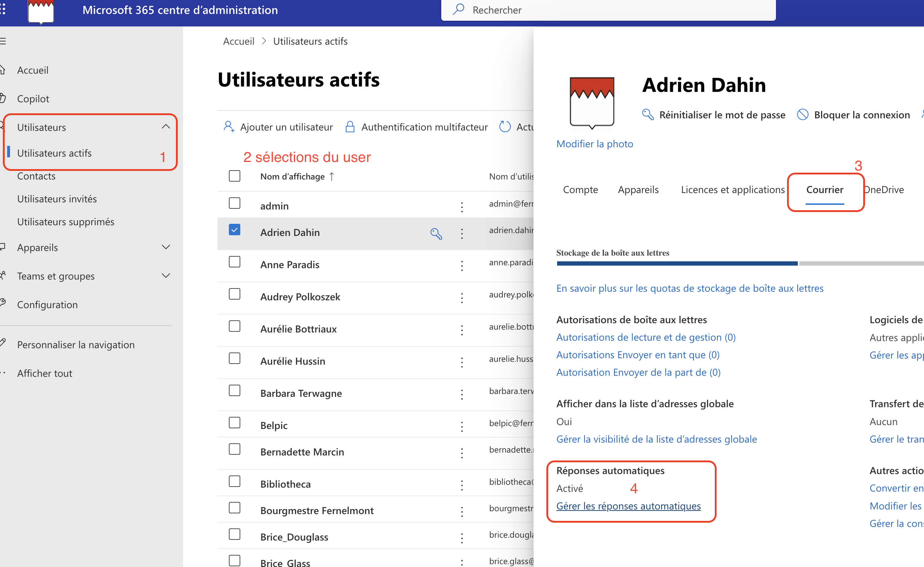This screenshot has height=567, width=924.
Task: Open the three-dot menu for Anne Paradis
Action: [462, 265]
